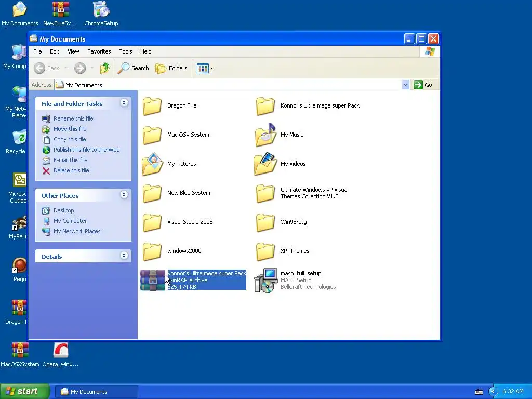Click the 6:32 AM clock
This screenshot has width=532, height=399.
click(x=513, y=392)
